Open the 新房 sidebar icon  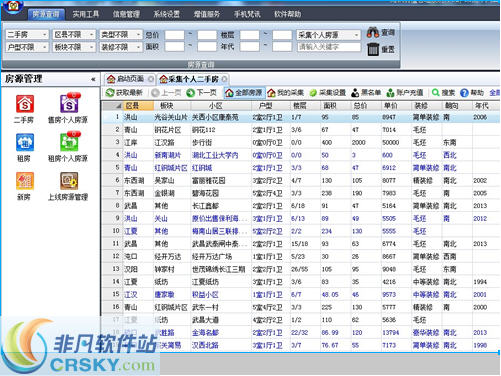24,181
